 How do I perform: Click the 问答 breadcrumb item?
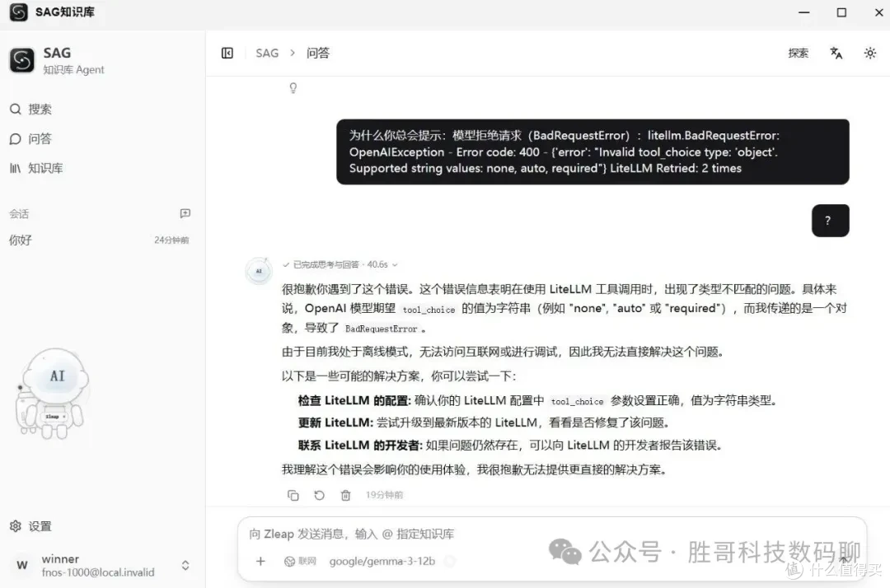click(x=318, y=53)
